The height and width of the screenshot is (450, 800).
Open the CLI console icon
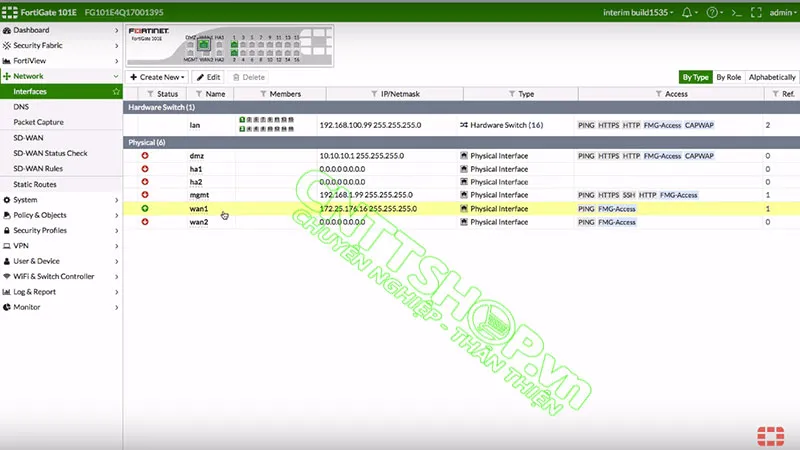point(736,12)
